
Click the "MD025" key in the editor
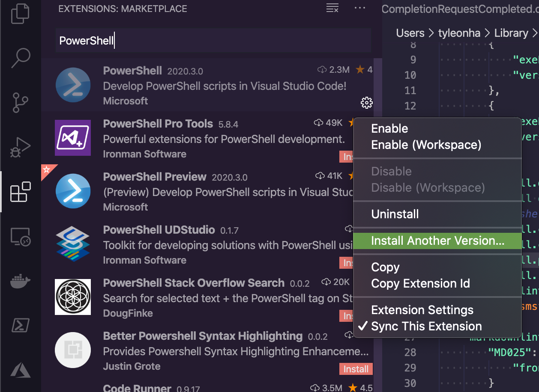click(509, 352)
